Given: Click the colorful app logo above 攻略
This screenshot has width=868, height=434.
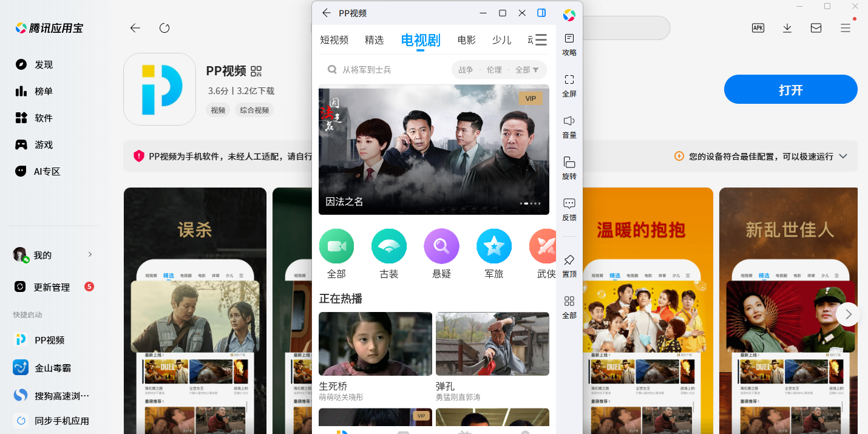Looking at the screenshot, I should pos(569,15).
